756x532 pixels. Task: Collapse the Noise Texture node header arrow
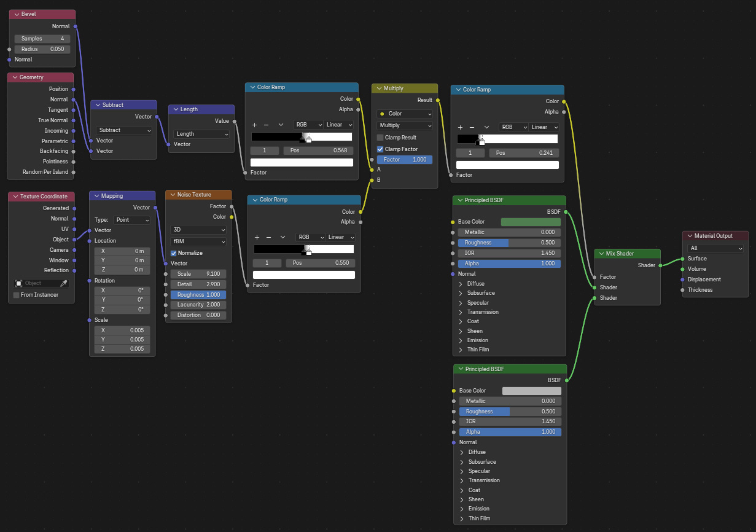click(x=172, y=195)
